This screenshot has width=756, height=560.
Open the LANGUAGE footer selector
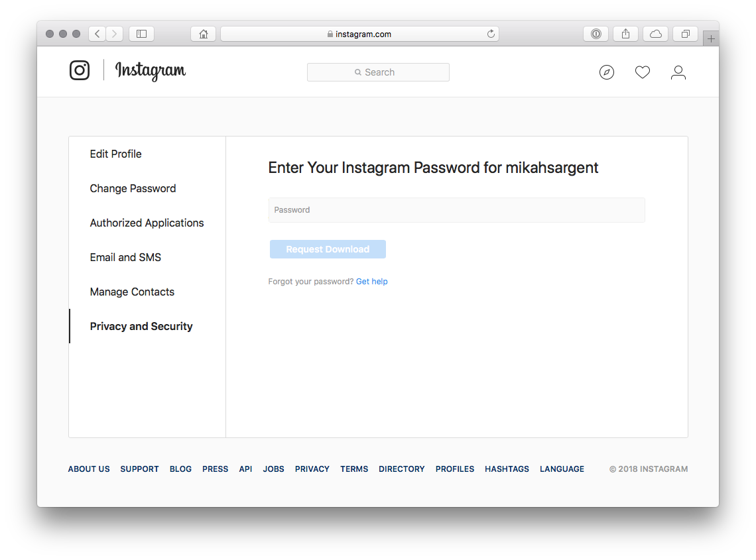(x=562, y=469)
